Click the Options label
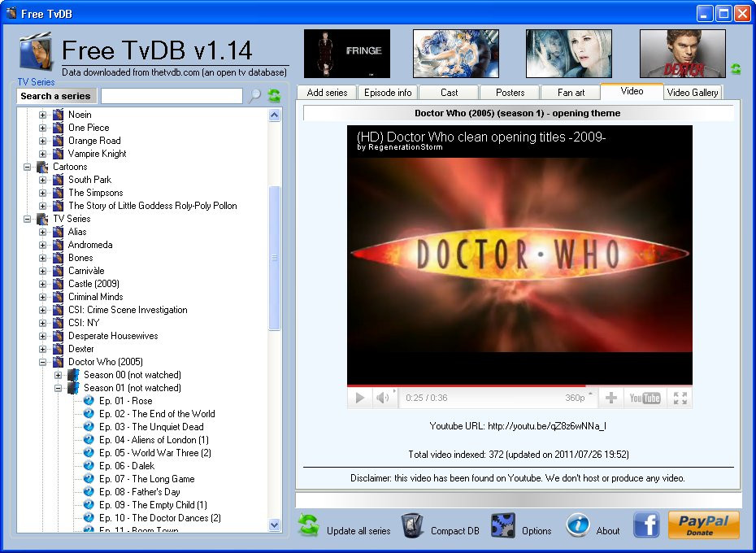This screenshot has height=553, width=756. pyautogui.click(x=537, y=531)
